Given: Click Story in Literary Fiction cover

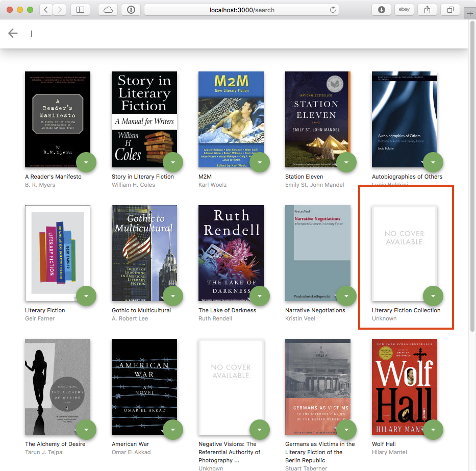Looking at the screenshot, I should point(144,119).
